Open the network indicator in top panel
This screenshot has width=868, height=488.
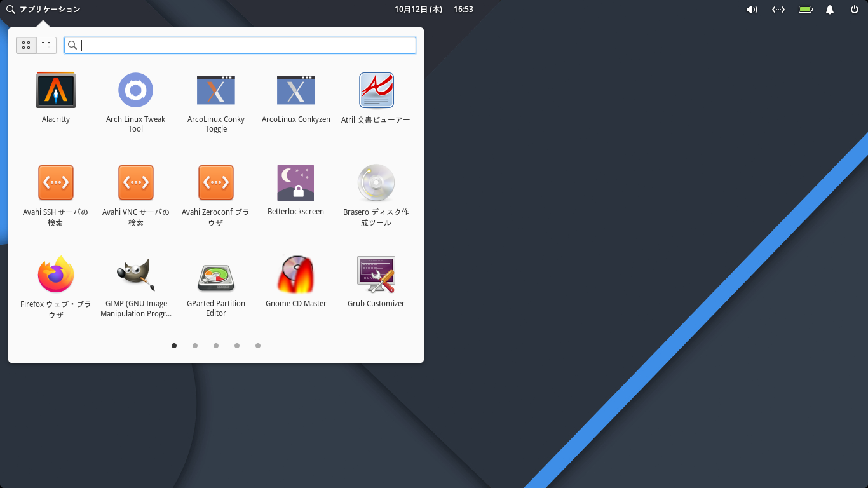[778, 10]
